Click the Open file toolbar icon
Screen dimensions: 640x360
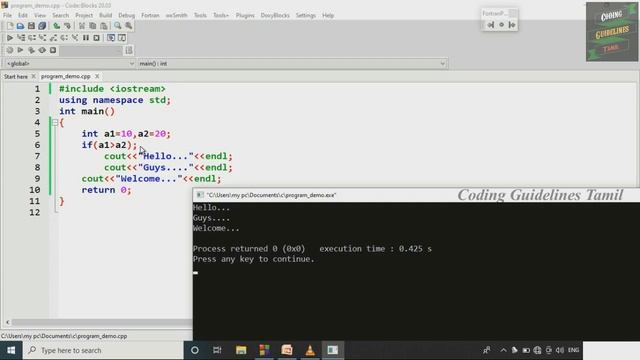[x=20, y=26]
